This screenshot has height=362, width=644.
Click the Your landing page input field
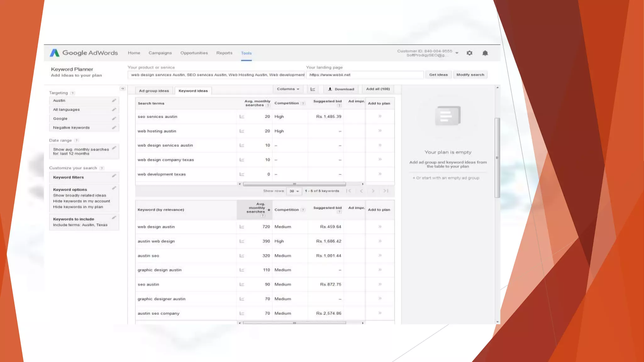365,75
